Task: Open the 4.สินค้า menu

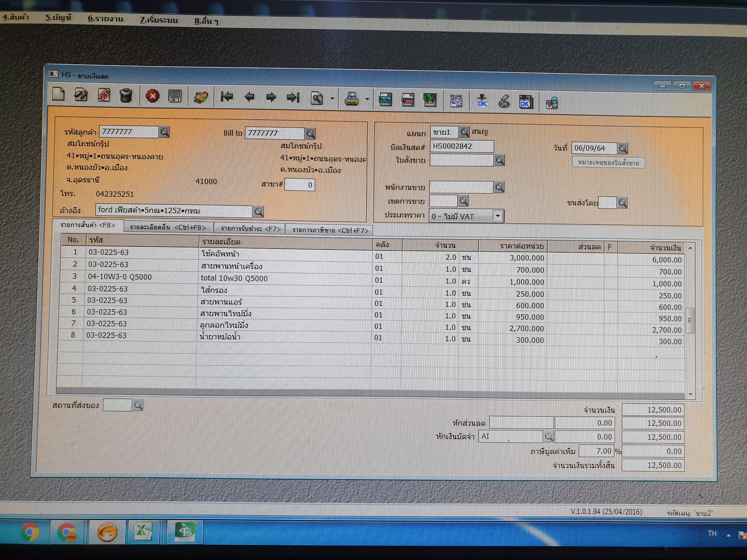Action: point(15,17)
